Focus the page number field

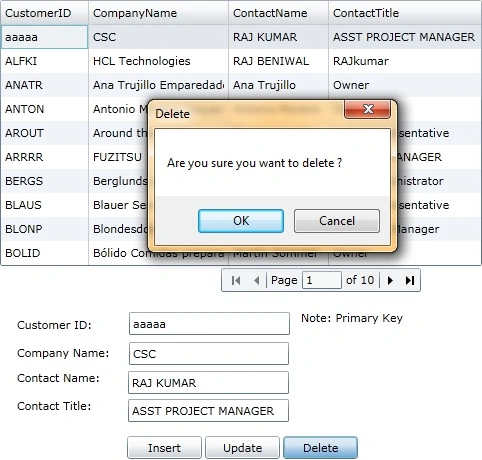point(322,280)
